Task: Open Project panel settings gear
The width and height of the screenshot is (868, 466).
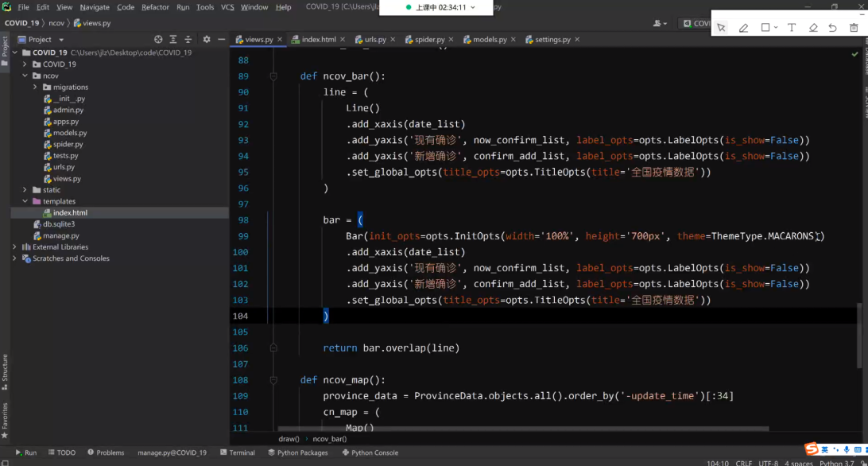Action: [x=207, y=39]
